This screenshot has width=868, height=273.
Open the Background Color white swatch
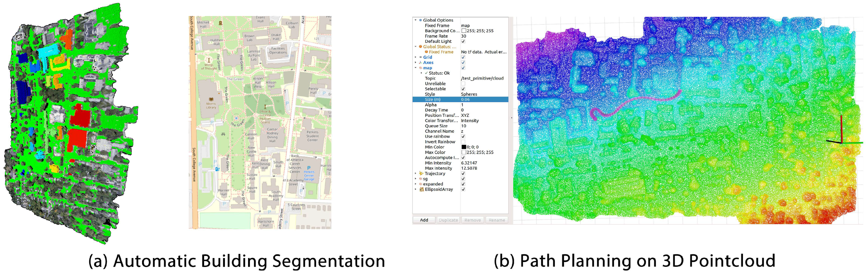pos(464,31)
